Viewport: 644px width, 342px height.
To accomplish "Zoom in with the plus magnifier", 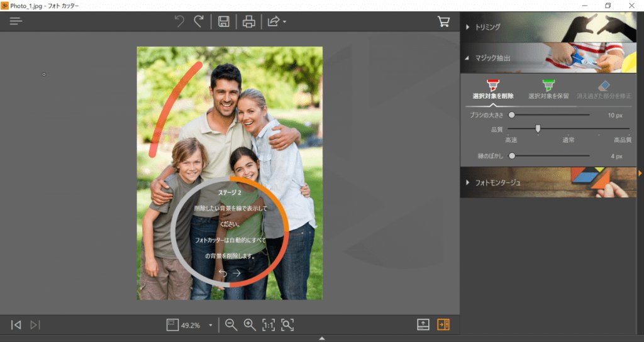I will click(x=250, y=324).
